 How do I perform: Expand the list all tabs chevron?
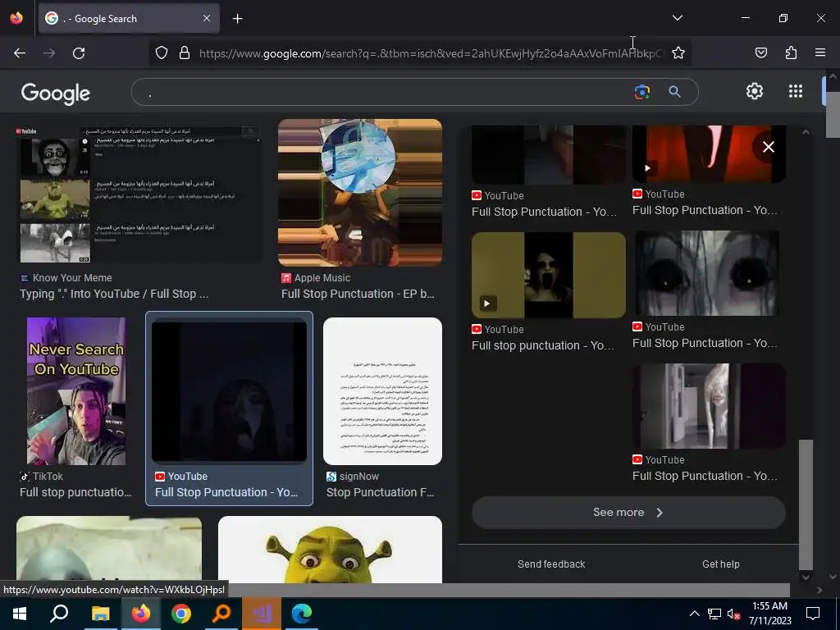677,18
